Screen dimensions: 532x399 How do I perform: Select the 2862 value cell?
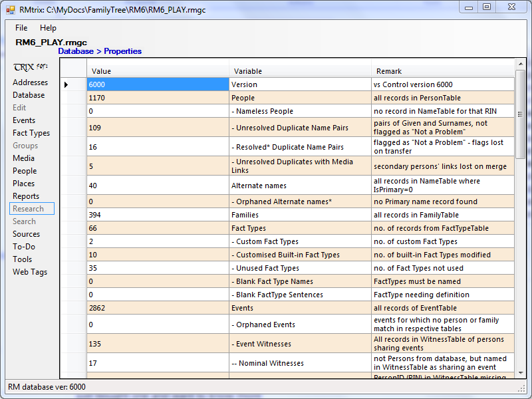coord(158,308)
